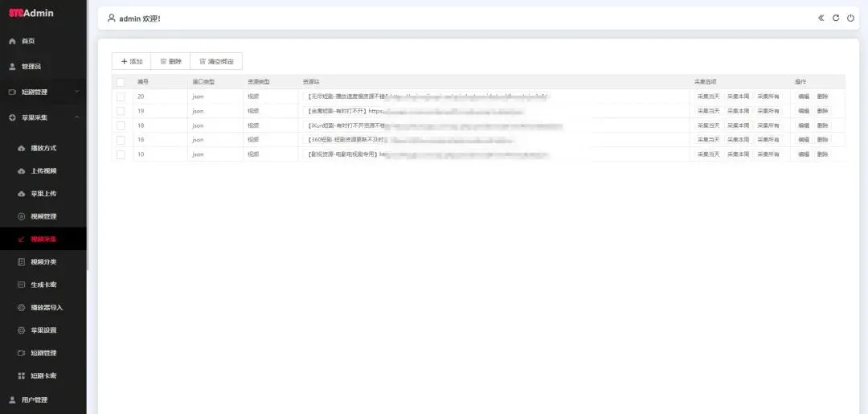Click the json cell in row 16
The height and width of the screenshot is (414, 868).
pos(198,140)
